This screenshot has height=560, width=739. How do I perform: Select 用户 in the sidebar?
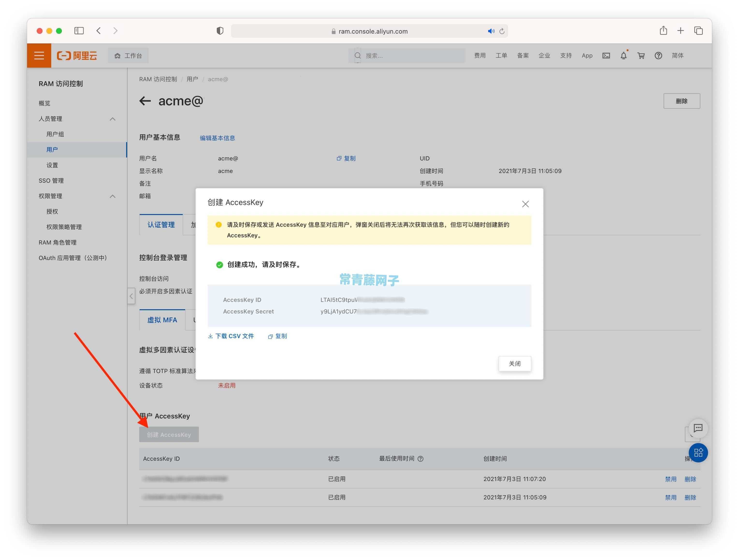click(x=77, y=150)
